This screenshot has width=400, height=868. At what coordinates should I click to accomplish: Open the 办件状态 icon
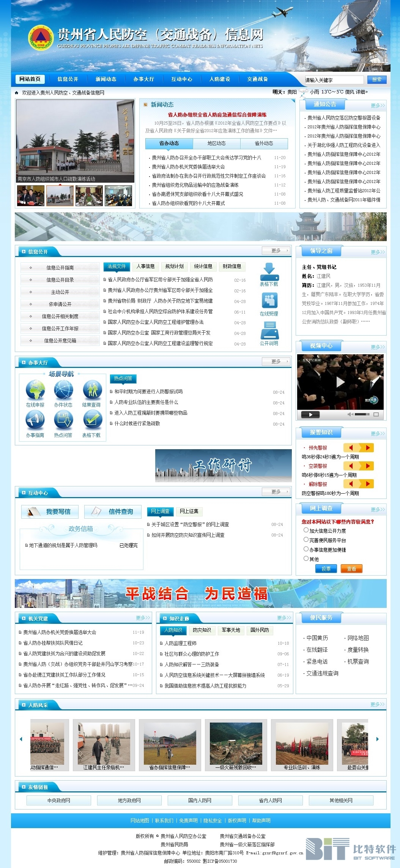(63, 390)
